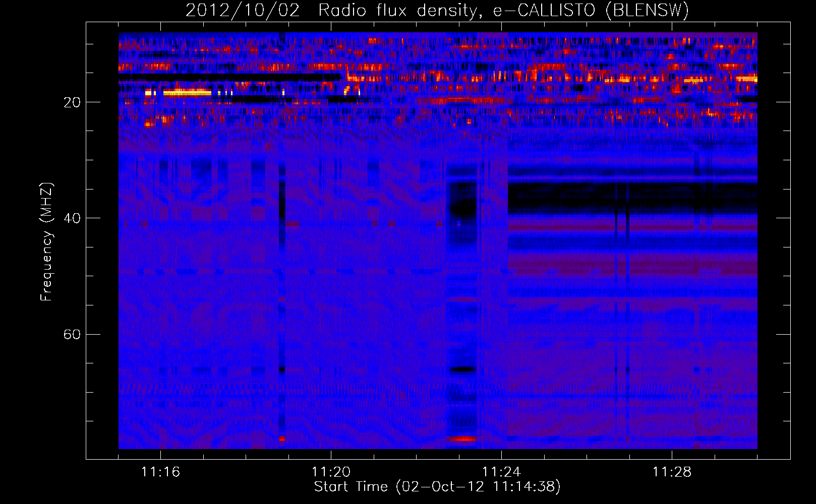Click the "Frequency (MHZ)" axis label

(46, 242)
